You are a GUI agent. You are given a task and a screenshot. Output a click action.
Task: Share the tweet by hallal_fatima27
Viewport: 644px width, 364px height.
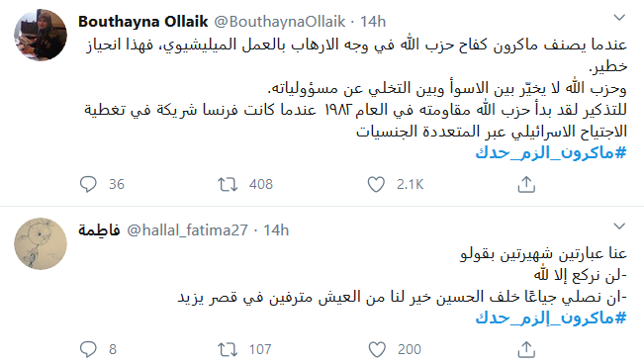[x=526, y=349]
